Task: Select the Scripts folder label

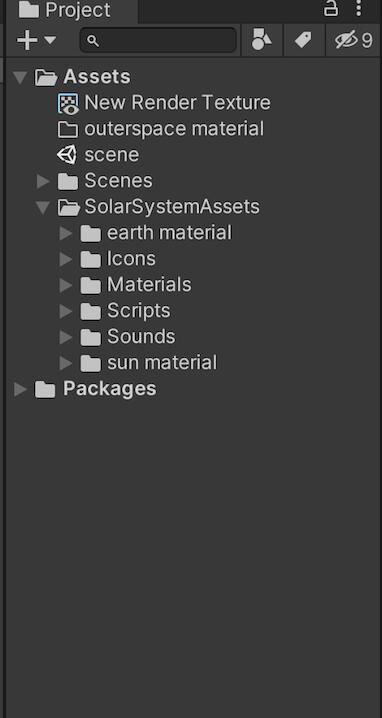Action: coord(139,311)
